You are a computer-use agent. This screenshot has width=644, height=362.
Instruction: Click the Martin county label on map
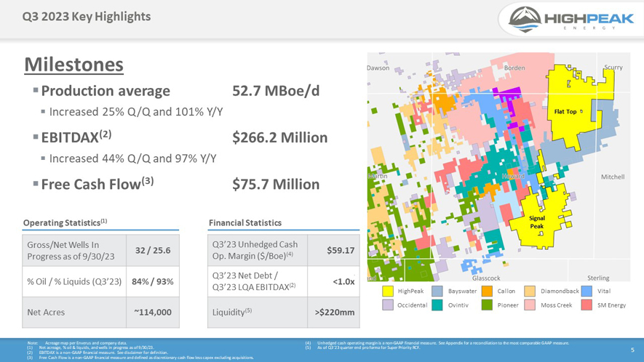[378, 176]
